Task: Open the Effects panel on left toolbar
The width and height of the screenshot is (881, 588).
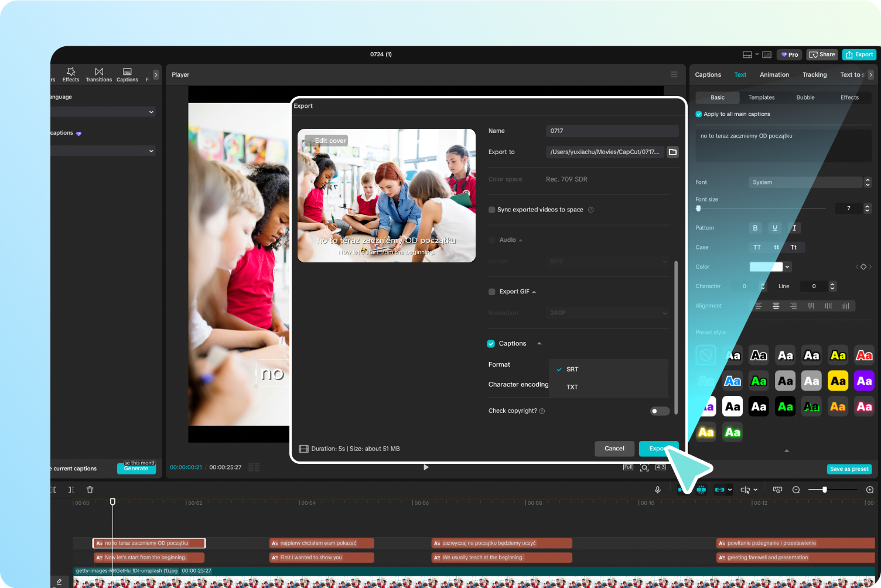Action: click(70, 74)
